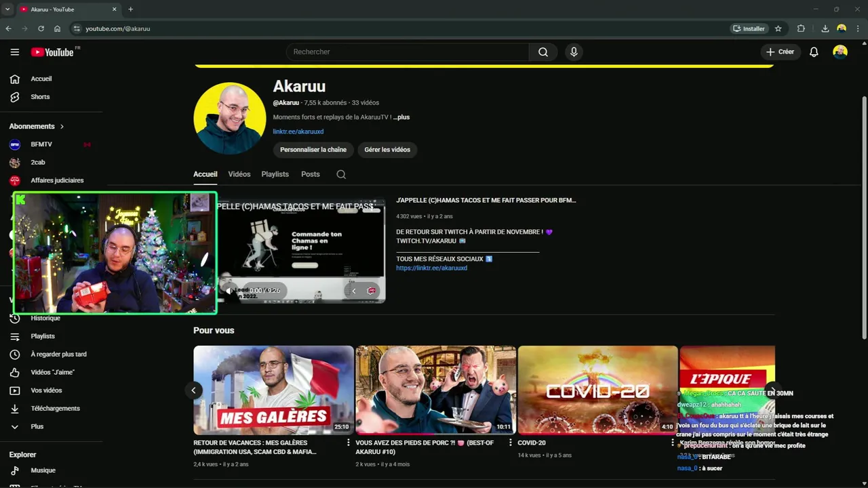Click the page vertical scrollbar

864,217
